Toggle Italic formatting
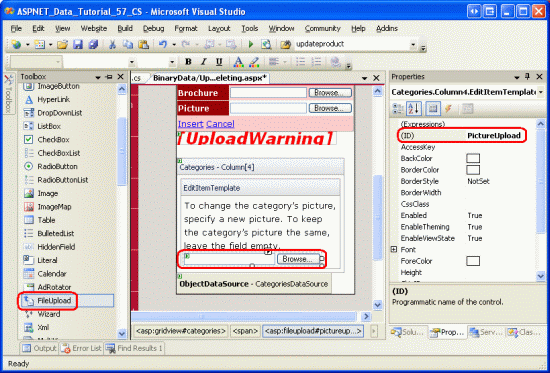 (204, 62)
